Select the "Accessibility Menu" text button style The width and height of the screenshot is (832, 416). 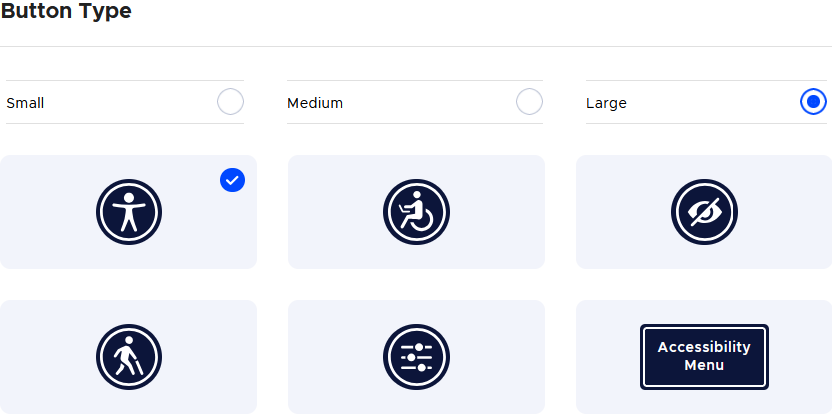[x=704, y=356]
